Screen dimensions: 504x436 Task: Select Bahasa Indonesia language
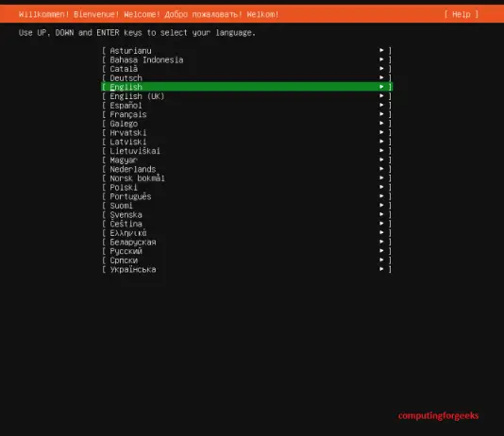point(247,59)
